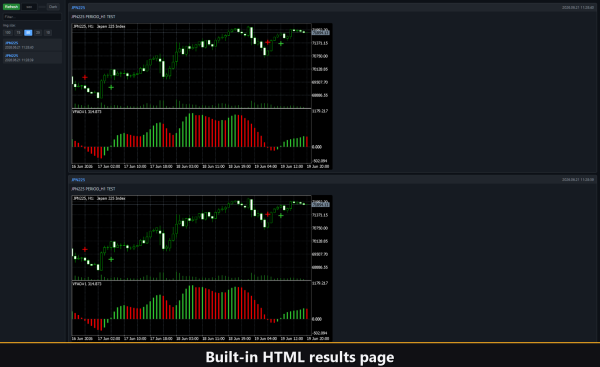Screen dimensions: 600x367
Task: Click timestamp in first result header
Action: tap(578, 8)
